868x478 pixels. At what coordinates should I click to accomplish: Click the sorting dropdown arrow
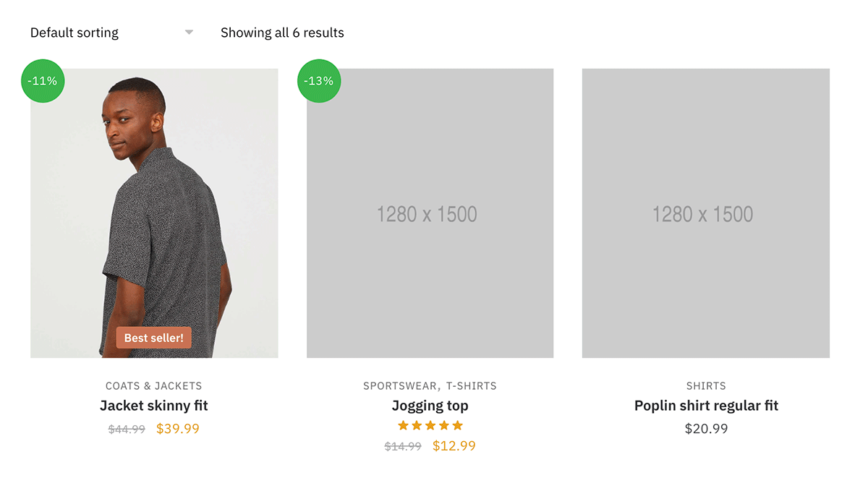[x=189, y=33]
